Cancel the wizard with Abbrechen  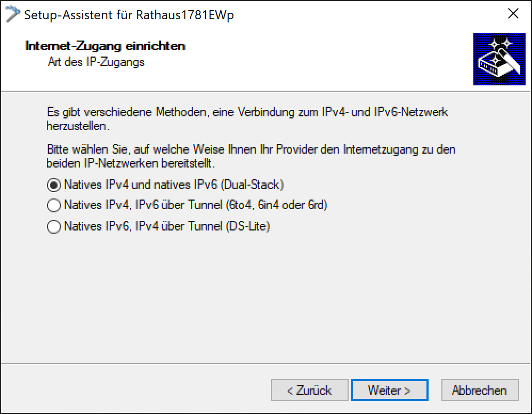479,390
